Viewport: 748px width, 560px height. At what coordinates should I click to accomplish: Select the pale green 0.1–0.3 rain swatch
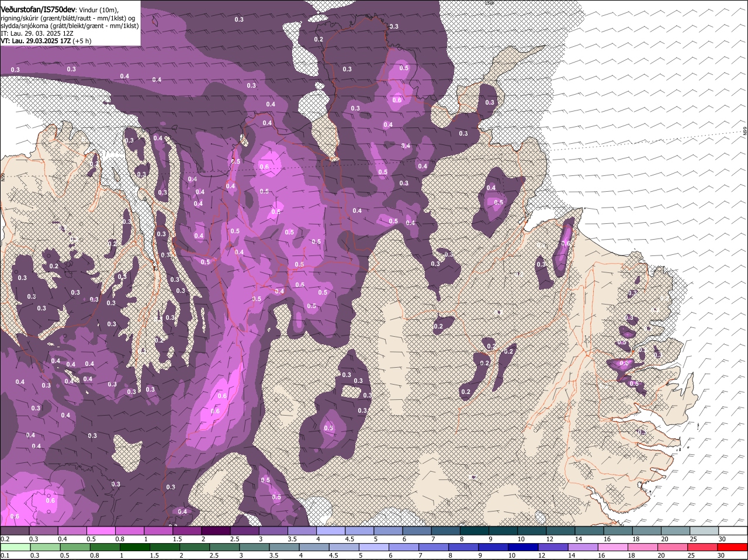click(15, 548)
